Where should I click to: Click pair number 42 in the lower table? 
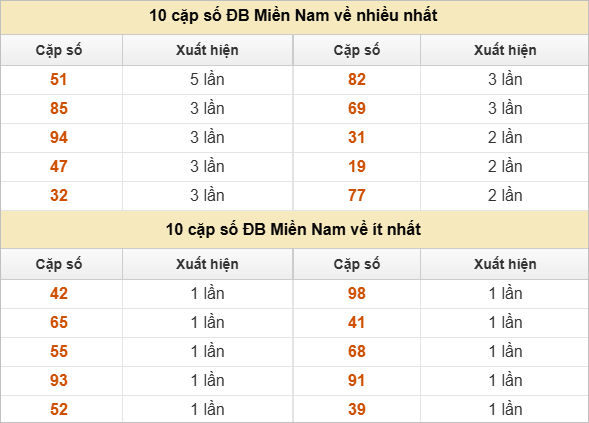point(59,294)
